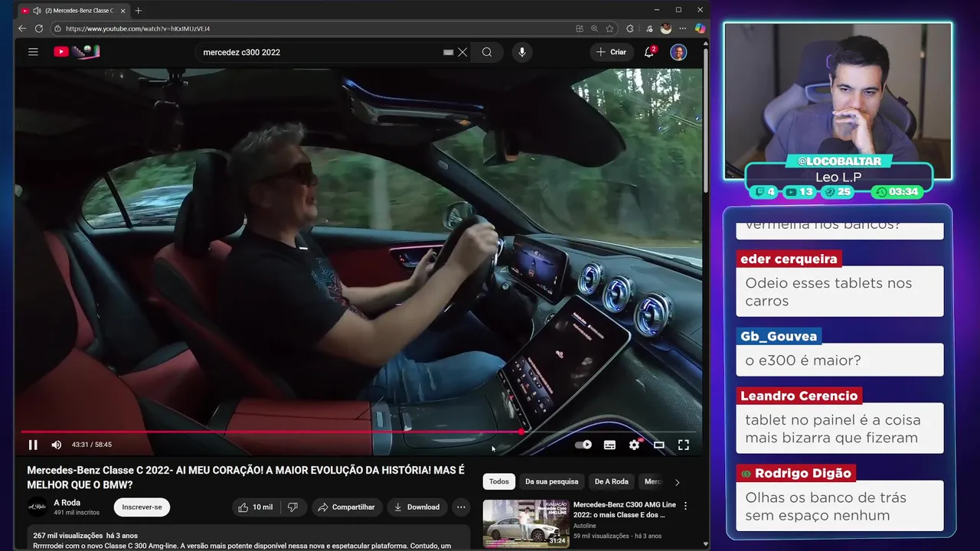Open video settings gear

click(x=634, y=445)
